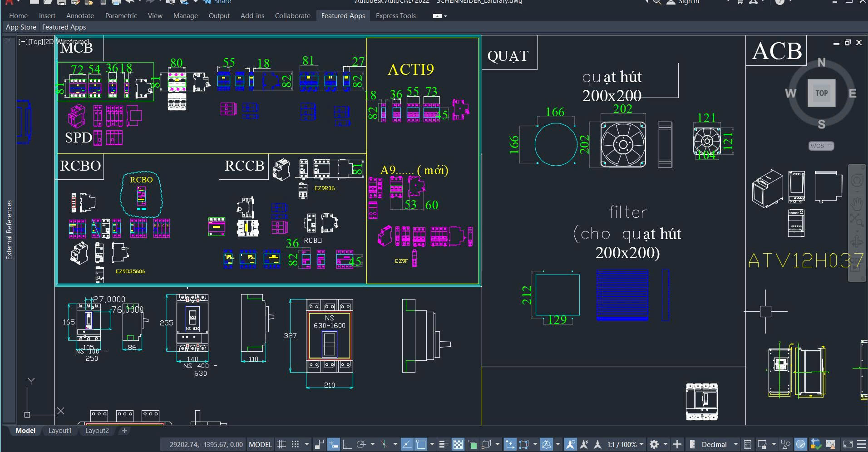
Task: Click the 2D object snap icon
Action: [x=421, y=444]
